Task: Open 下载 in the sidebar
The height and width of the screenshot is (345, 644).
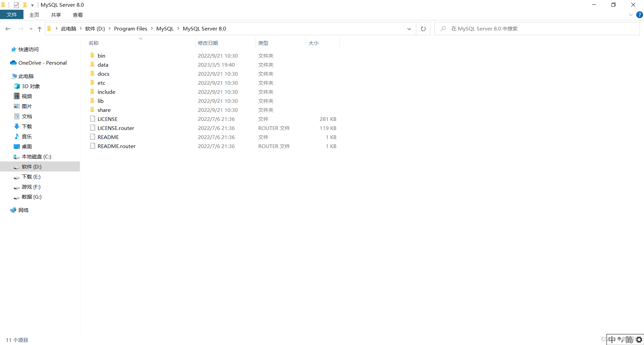Action: pyautogui.click(x=23, y=126)
